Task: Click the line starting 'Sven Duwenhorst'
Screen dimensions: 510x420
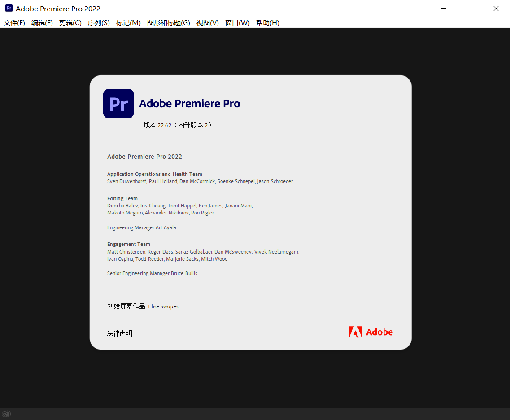Action: [200, 181]
